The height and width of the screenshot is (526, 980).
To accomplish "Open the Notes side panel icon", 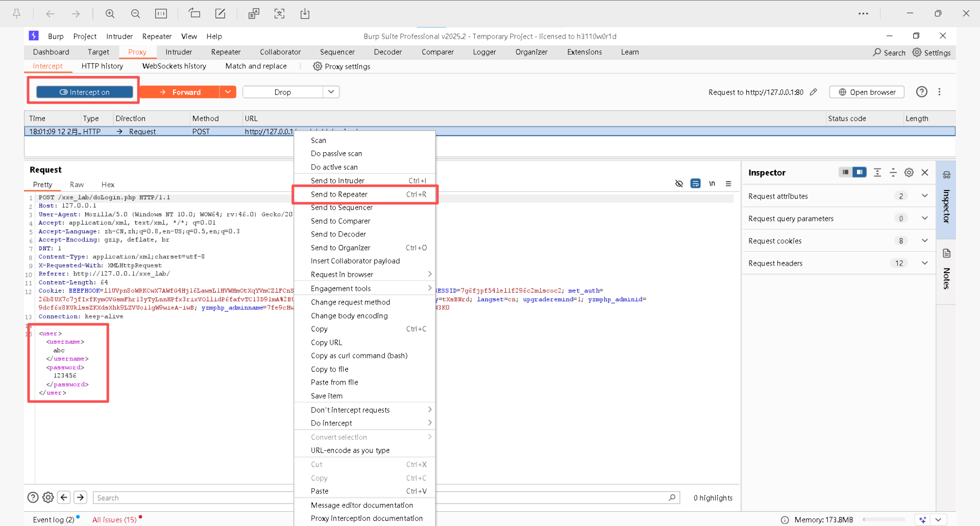I will pyautogui.click(x=947, y=253).
